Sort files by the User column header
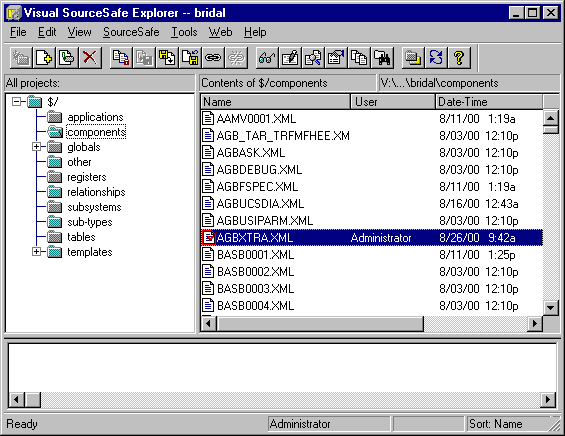Image resolution: width=565 pixels, height=436 pixels. (393, 102)
